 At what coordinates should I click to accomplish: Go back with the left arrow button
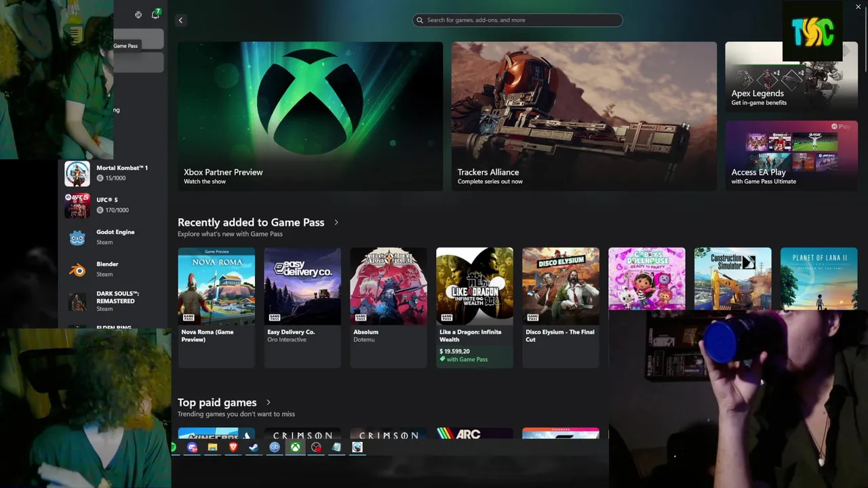click(180, 20)
